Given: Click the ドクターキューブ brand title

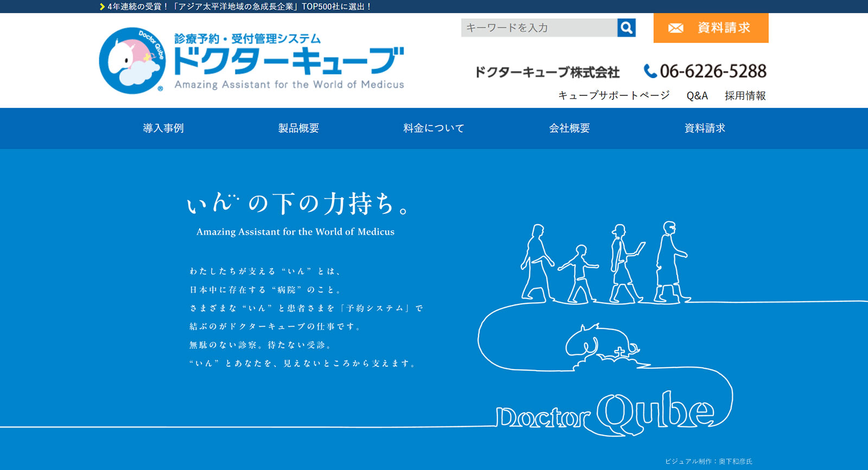Looking at the screenshot, I should coord(289,61).
